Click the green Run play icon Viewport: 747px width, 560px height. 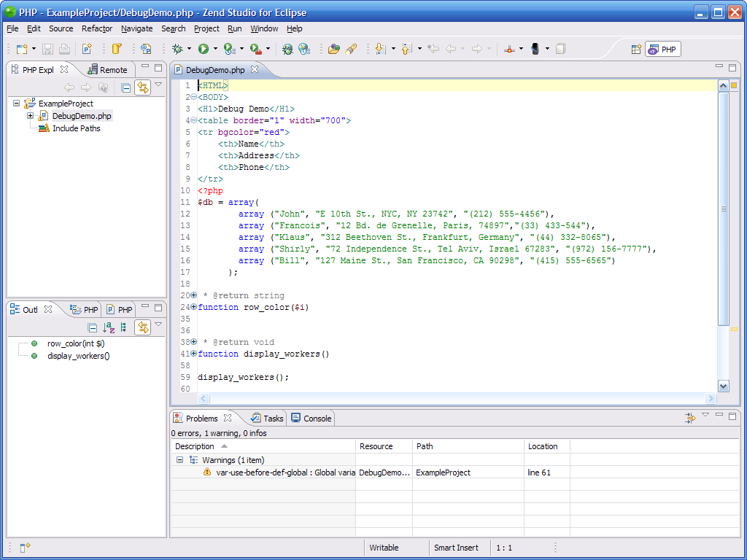coord(204,49)
